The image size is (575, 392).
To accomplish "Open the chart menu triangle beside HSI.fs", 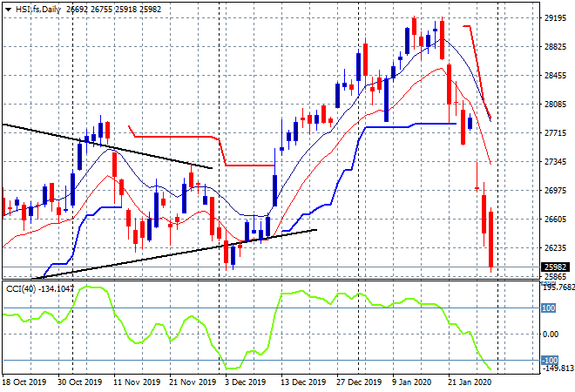I will [8, 10].
